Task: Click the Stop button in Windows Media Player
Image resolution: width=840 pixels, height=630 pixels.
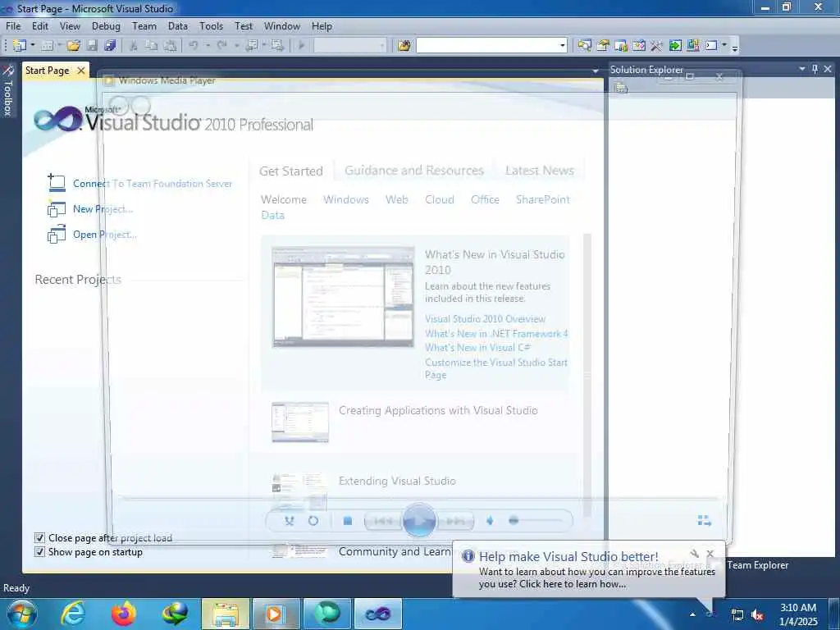Action: pos(348,521)
